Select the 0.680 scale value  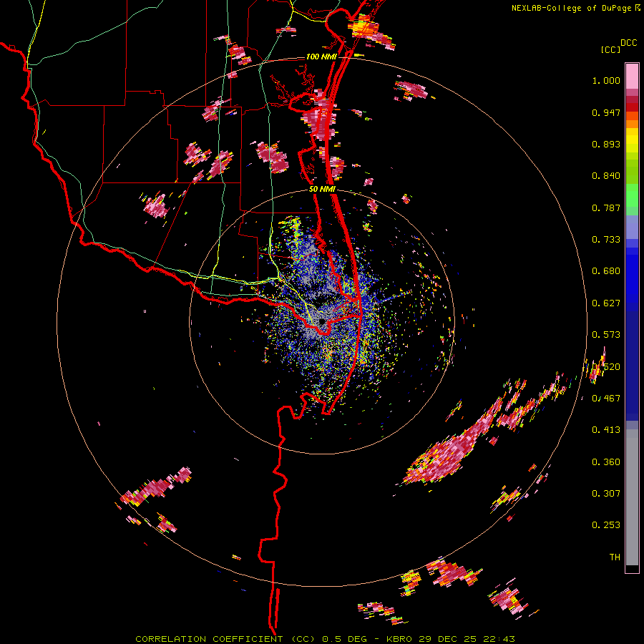click(x=606, y=271)
